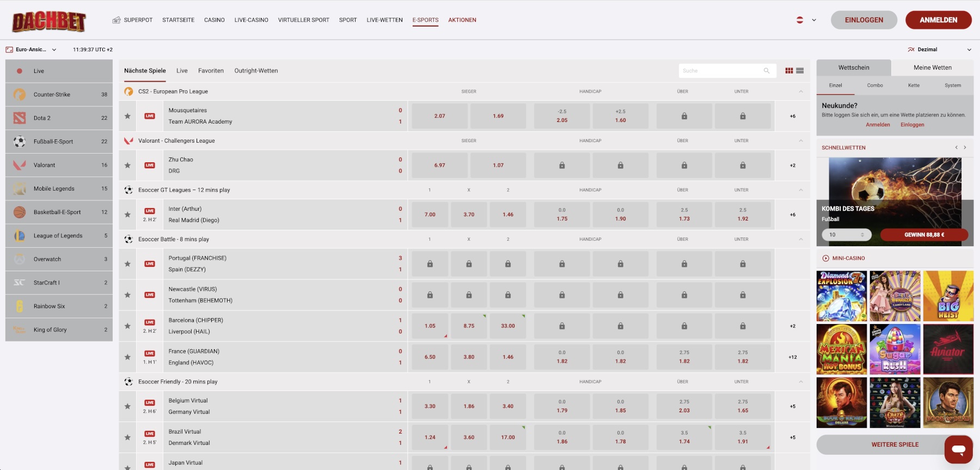The image size is (980, 470).
Task: Switch to the grid view icon
Action: 789,71
